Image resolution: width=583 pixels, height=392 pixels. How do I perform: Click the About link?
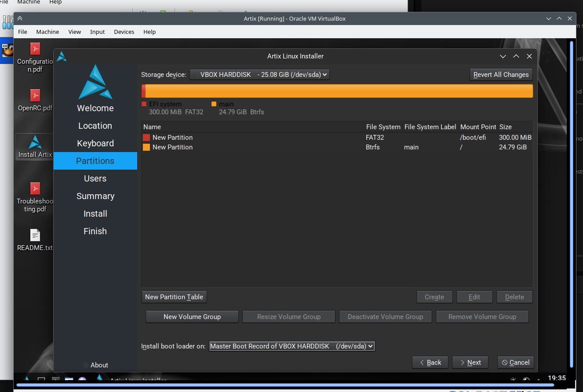[x=95, y=365]
